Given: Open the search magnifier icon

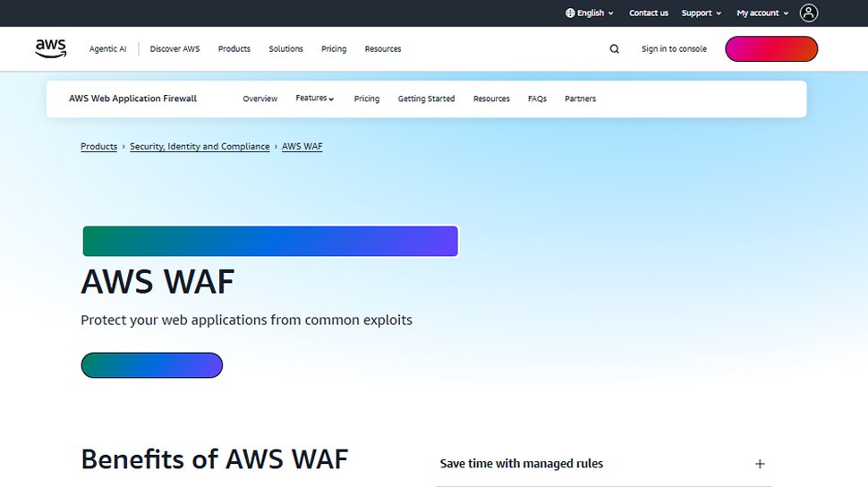Looking at the screenshot, I should pos(615,48).
